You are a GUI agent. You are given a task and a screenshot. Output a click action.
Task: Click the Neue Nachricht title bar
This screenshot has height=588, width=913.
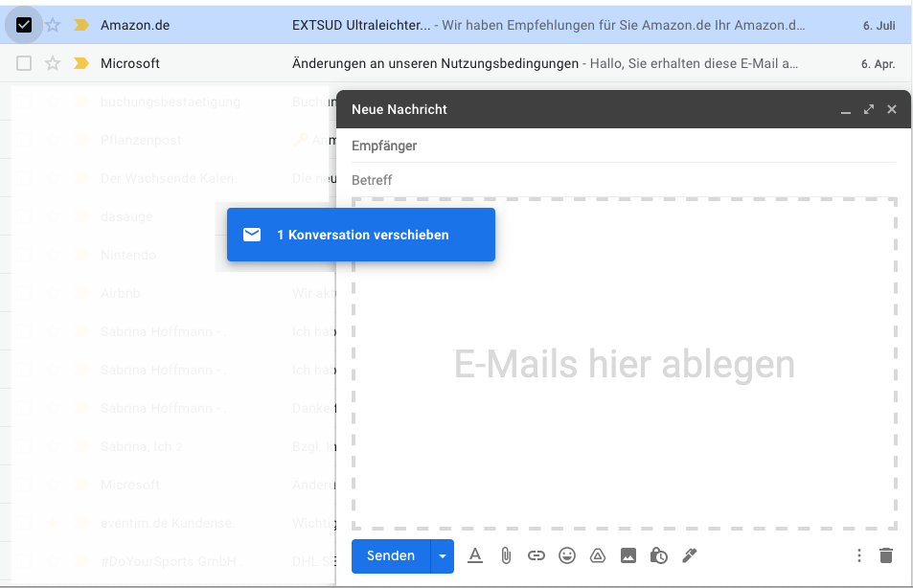tap(623, 109)
